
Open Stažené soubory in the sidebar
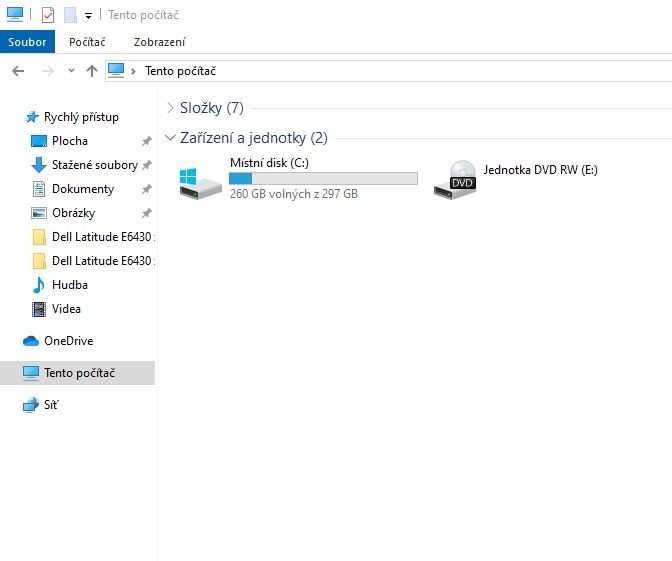coord(95,165)
